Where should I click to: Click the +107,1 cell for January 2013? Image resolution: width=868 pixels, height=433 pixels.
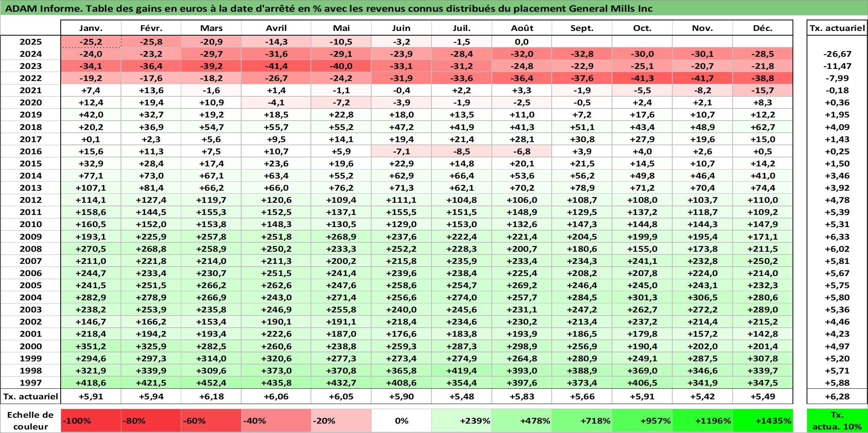point(91,188)
